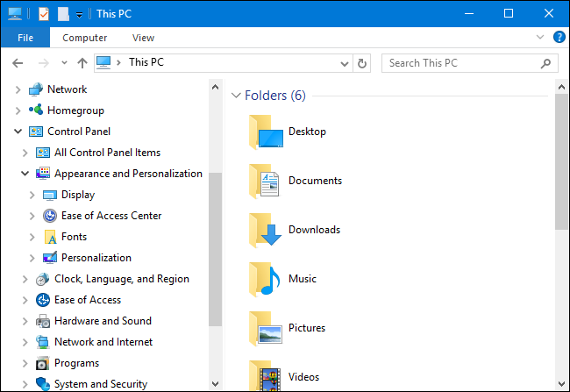
Task: Open the Music folder icon
Action: tap(265, 280)
